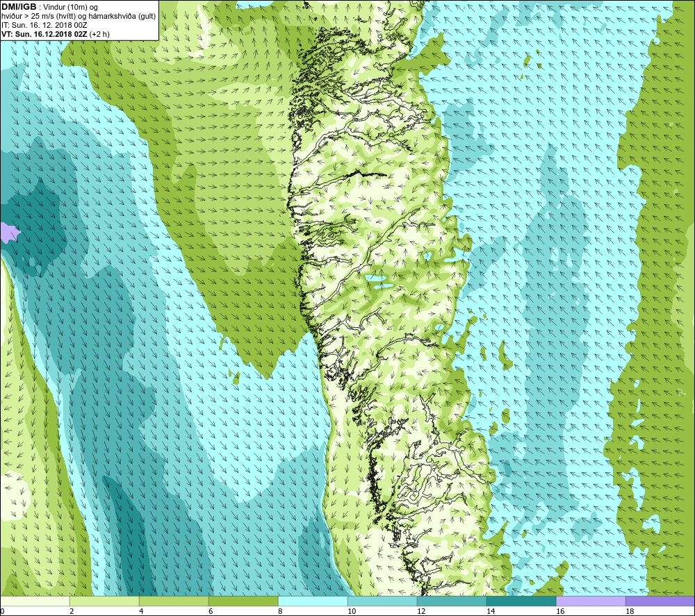The width and height of the screenshot is (695, 616).
Task: Pick the dark green 6–8 m/s swatch
Action: pyautogui.click(x=243, y=601)
